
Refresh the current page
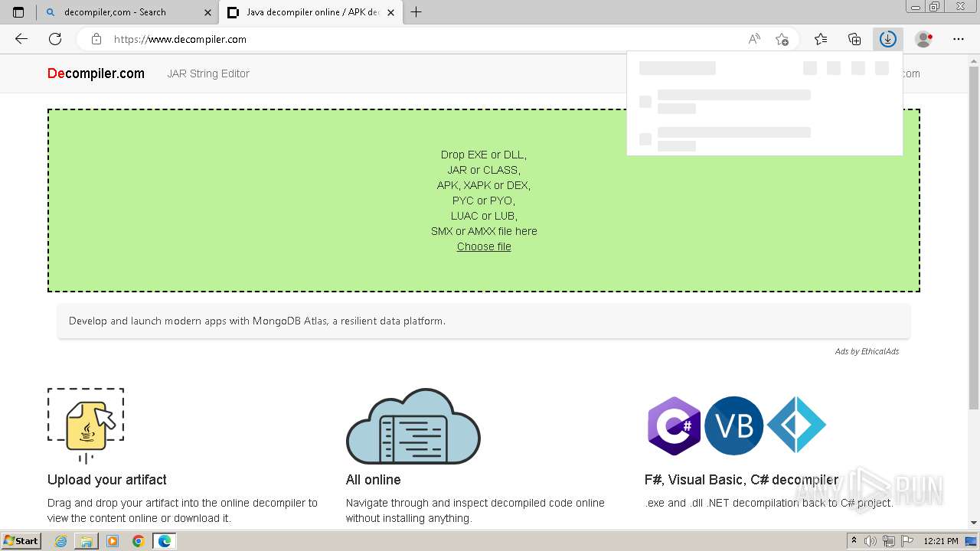tap(55, 39)
